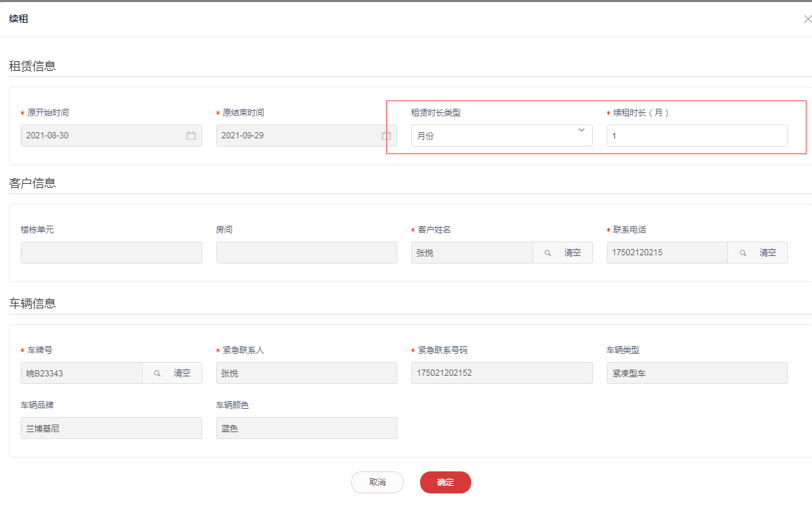The width and height of the screenshot is (812, 523).
Task: Click search icon beside 车牌号 field
Action: click(x=158, y=373)
